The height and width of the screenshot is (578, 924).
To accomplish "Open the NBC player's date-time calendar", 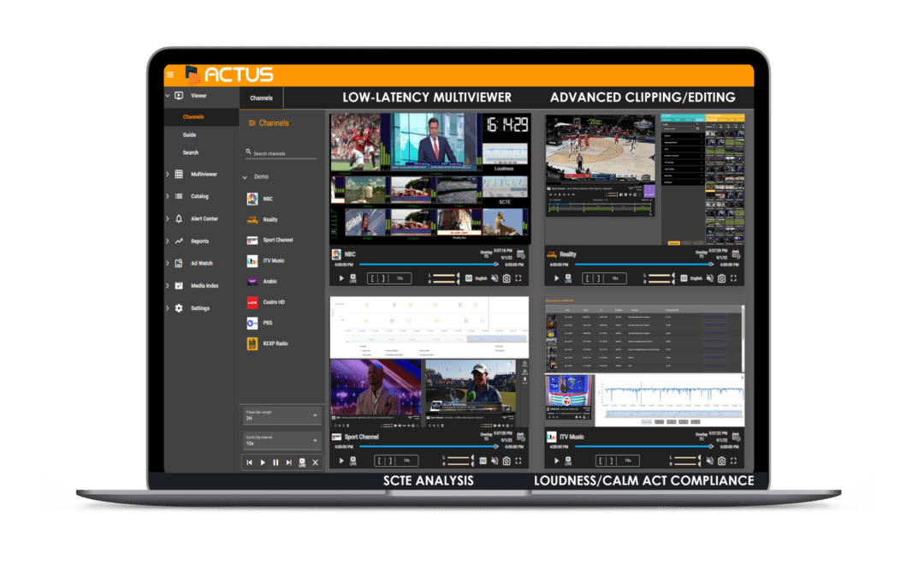I will pos(521,254).
